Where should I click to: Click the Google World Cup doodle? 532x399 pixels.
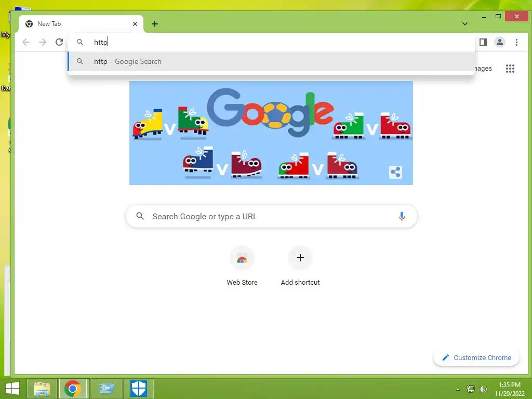(x=271, y=133)
